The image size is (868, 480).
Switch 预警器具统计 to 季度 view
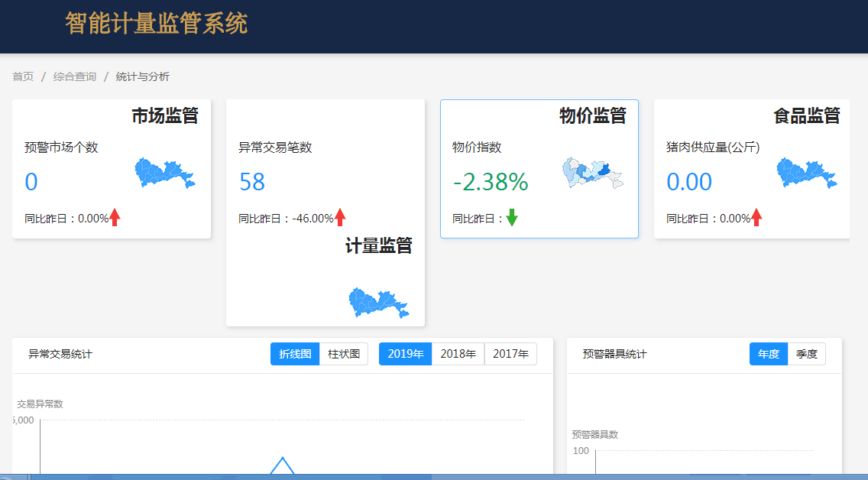(x=807, y=353)
